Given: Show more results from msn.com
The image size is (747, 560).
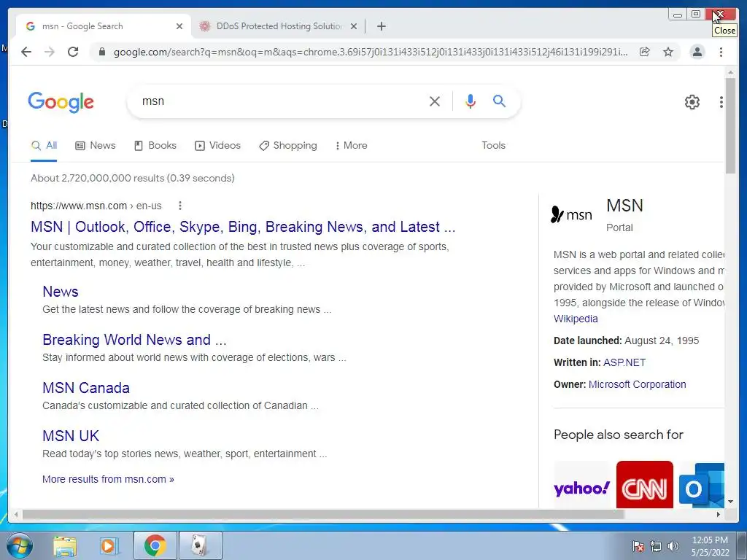Looking at the screenshot, I should coord(108,480).
